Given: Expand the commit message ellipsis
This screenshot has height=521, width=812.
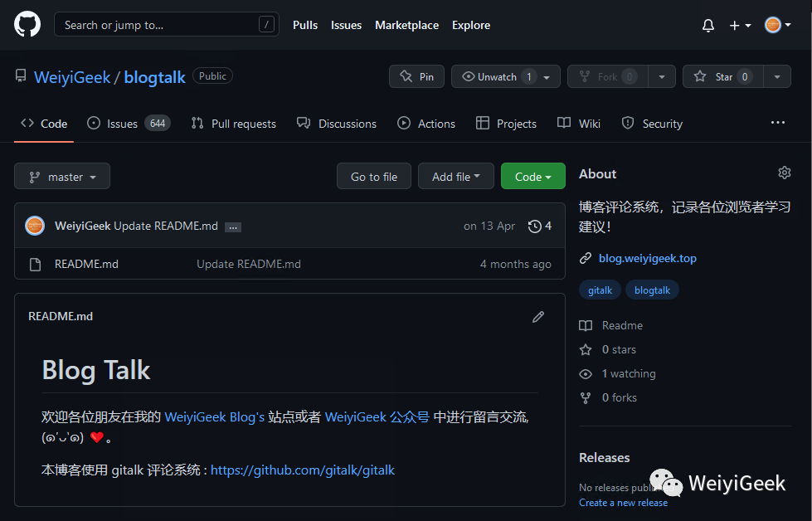Looking at the screenshot, I should [x=233, y=226].
